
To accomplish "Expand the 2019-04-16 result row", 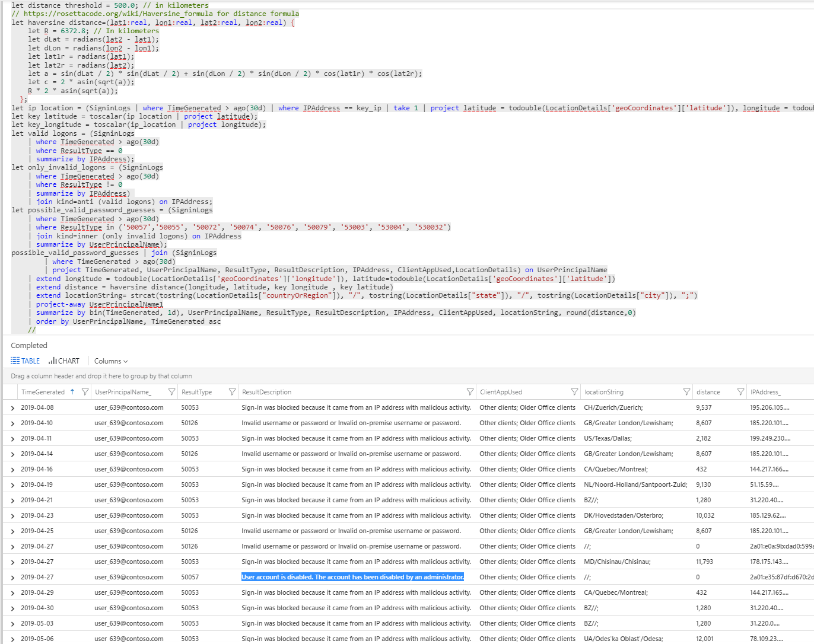I will click(12, 470).
